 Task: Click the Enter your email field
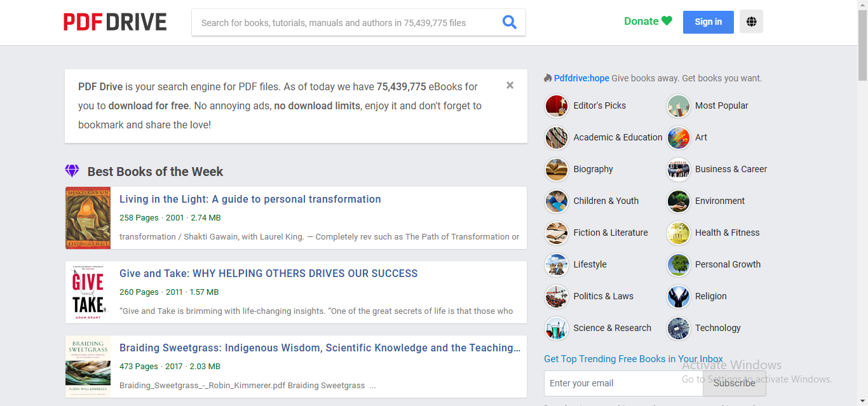pos(623,383)
